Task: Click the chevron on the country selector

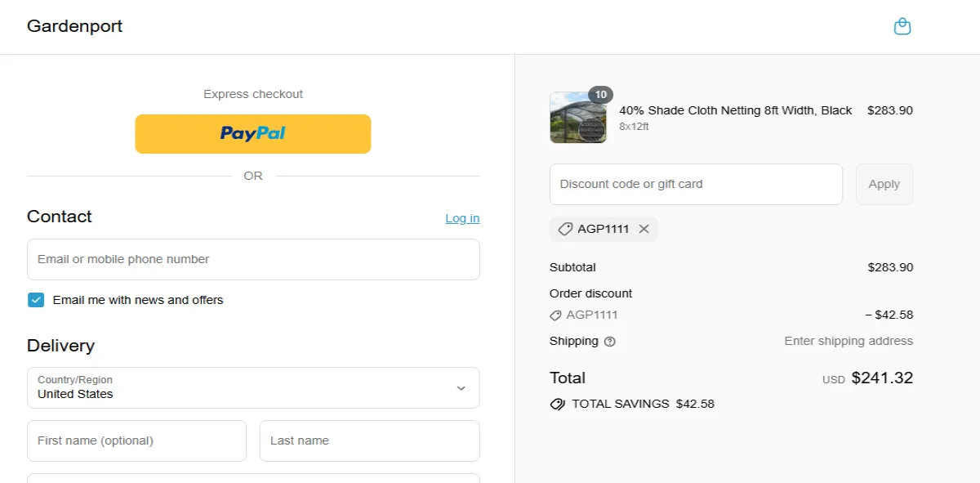Action: (461, 387)
